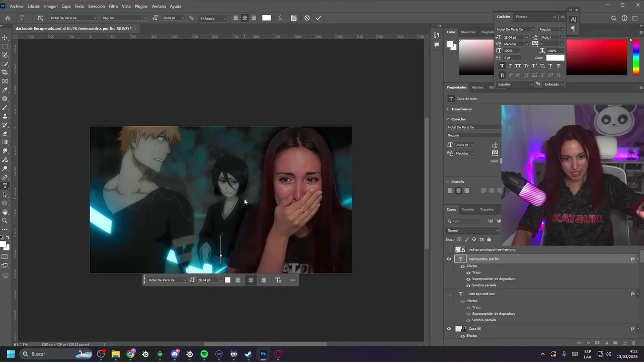Select the Path Selection tool
This screenshot has height=362, width=644.
click(x=5, y=195)
